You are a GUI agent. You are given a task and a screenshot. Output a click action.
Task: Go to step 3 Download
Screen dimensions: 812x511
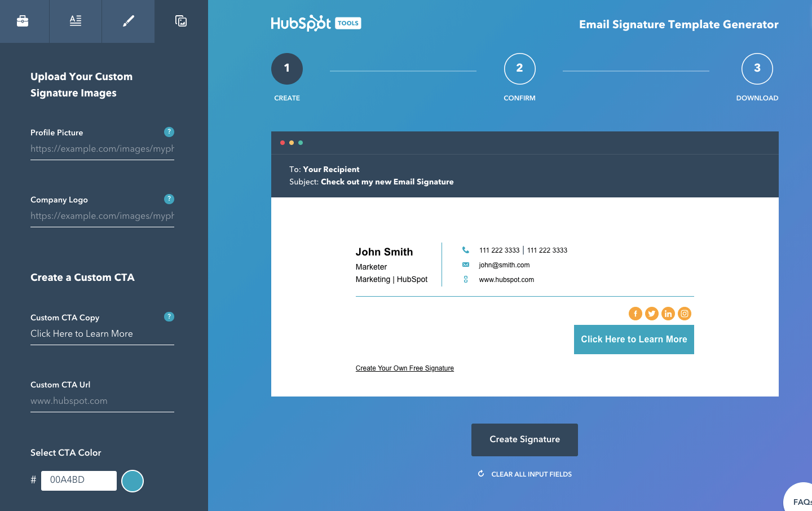[x=757, y=69]
